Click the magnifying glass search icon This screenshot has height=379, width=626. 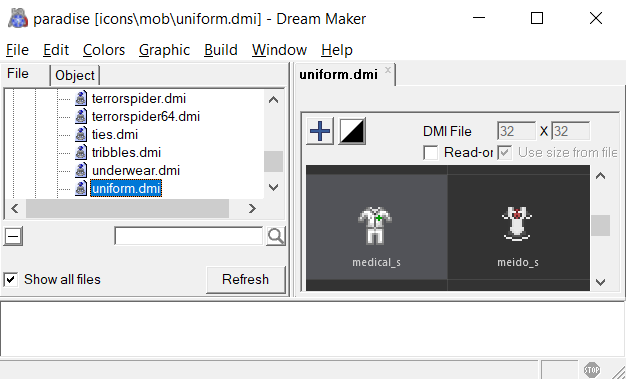(276, 236)
